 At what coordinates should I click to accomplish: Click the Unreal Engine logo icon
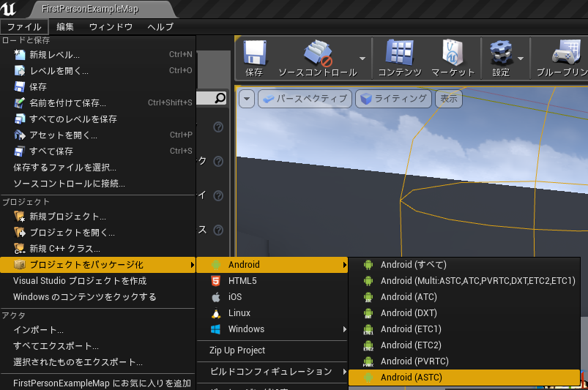point(9,9)
